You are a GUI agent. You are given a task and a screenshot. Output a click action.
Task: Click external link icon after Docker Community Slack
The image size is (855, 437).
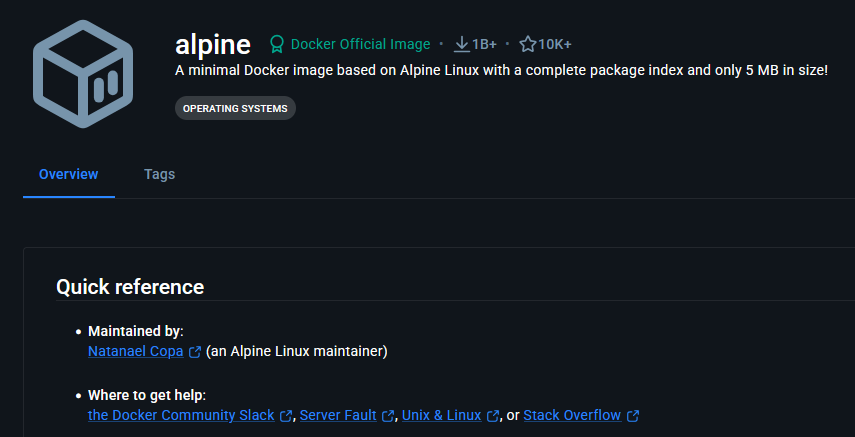click(287, 416)
